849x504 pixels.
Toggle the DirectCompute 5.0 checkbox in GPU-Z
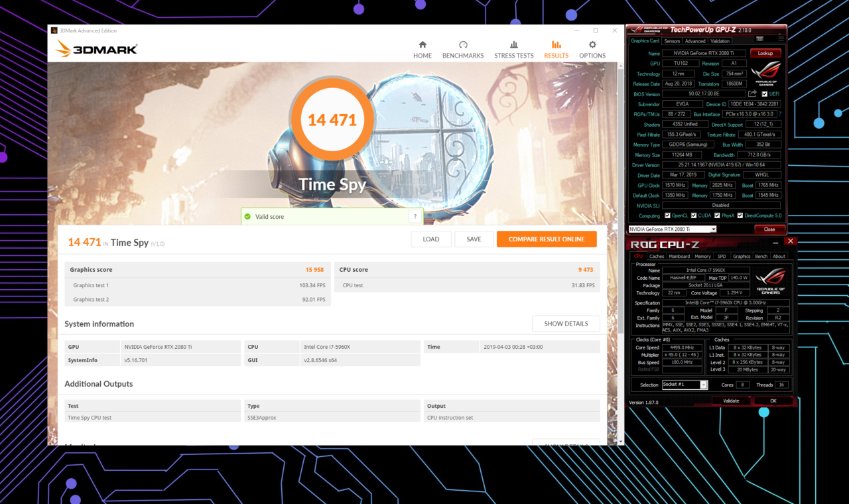740,216
